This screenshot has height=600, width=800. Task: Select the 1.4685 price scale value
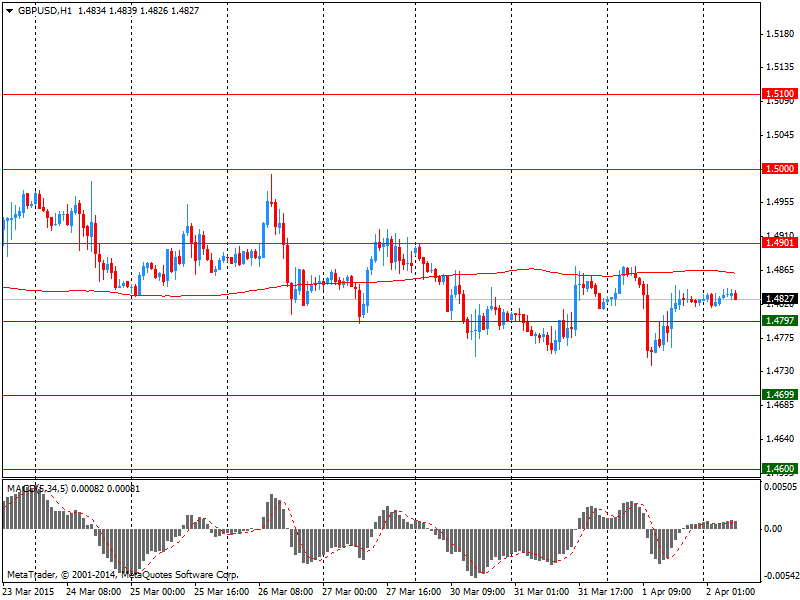(781, 405)
